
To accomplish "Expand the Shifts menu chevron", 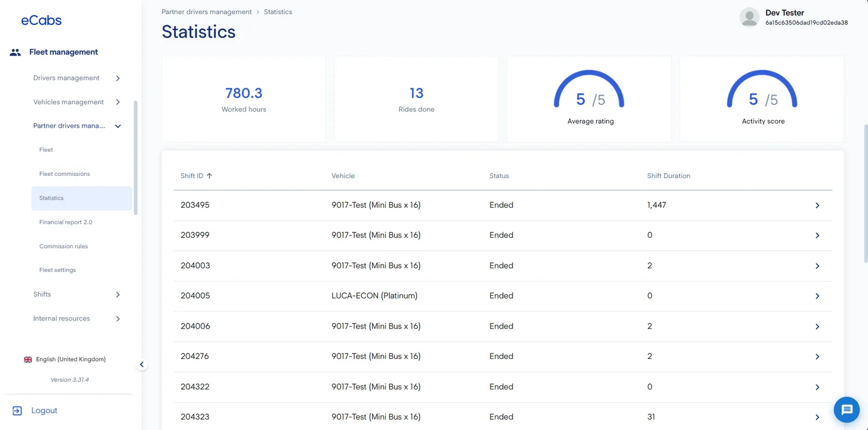I will click(x=118, y=295).
